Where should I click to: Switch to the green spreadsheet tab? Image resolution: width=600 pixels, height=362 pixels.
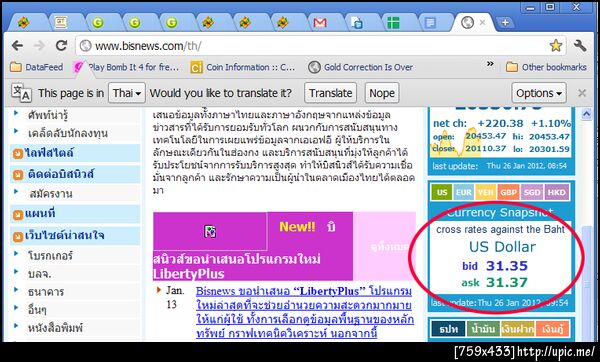[x=393, y=23]
